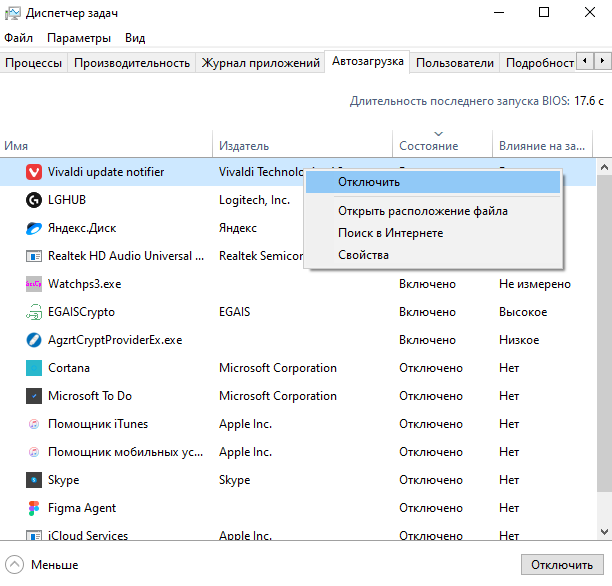Choose Поиск в Интернете in context menu
Screen dimensions: 612x586
point(433,233)
